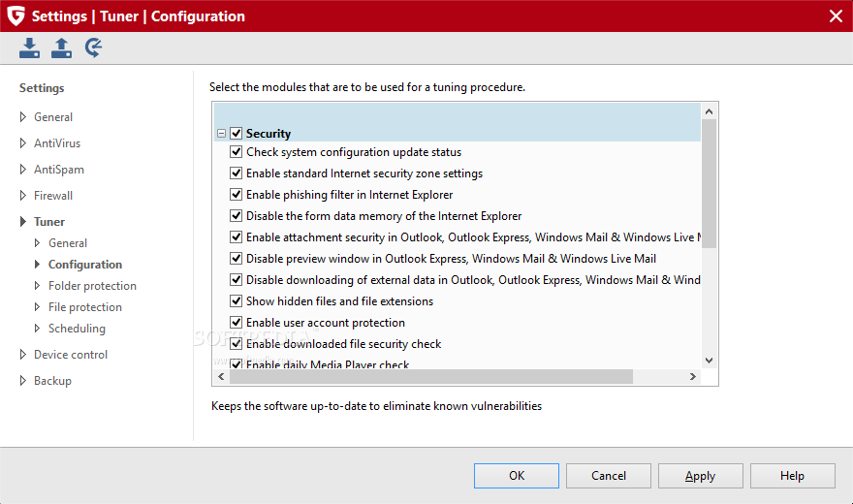Screen dimensions: 853x504
Task: Click the reset settings arrow icon
Action: (94, 47)
